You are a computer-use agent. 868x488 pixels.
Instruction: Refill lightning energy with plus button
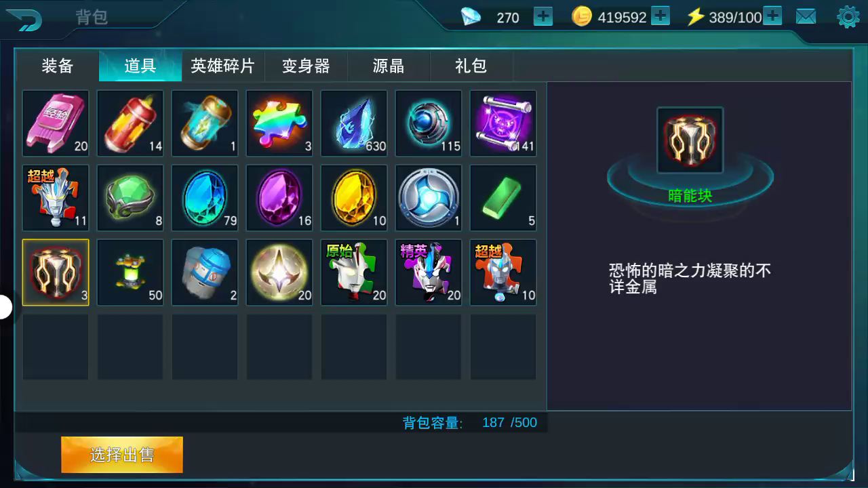(x=772, y=16)
